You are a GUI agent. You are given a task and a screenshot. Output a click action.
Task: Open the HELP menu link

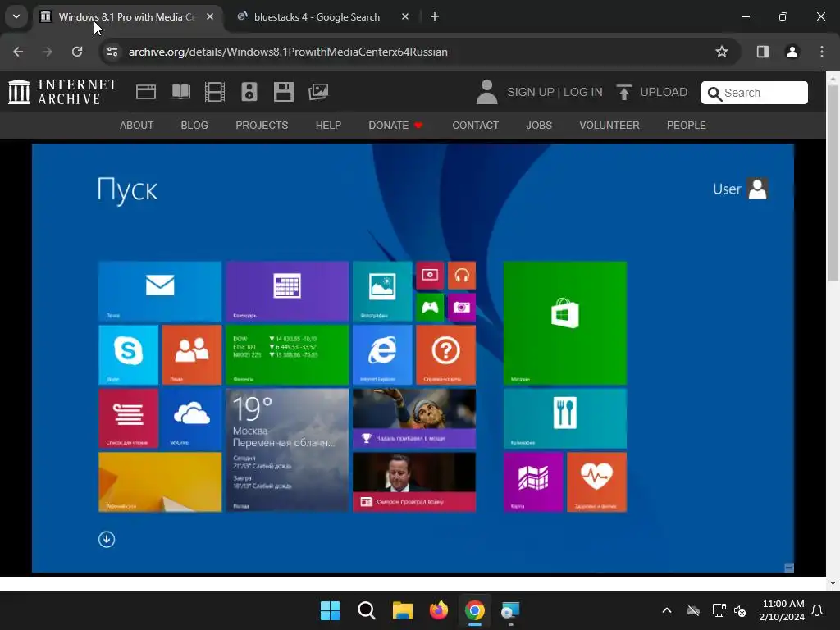pos(328,126)
